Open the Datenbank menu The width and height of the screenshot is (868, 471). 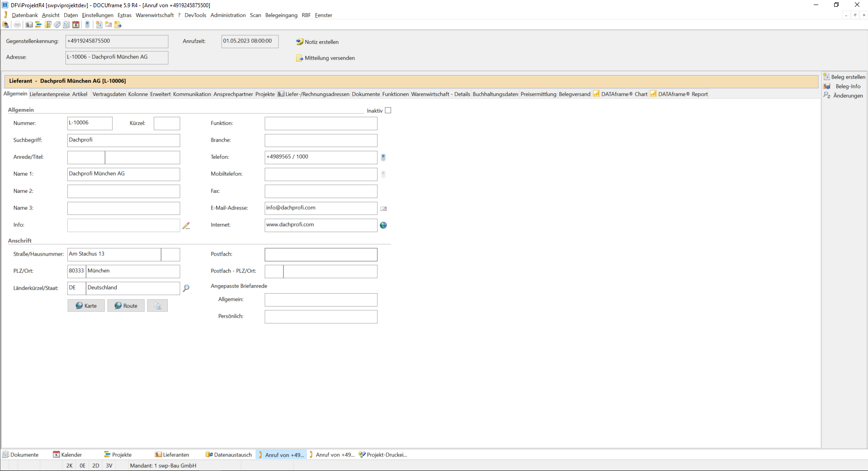tap(25, 15)
